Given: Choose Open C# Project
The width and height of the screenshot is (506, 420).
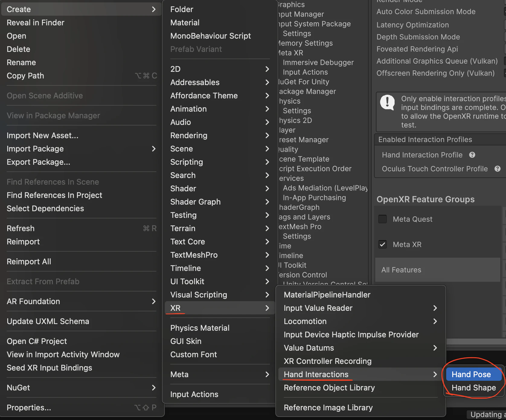Looking at the screenshot, I should [82, 341].
